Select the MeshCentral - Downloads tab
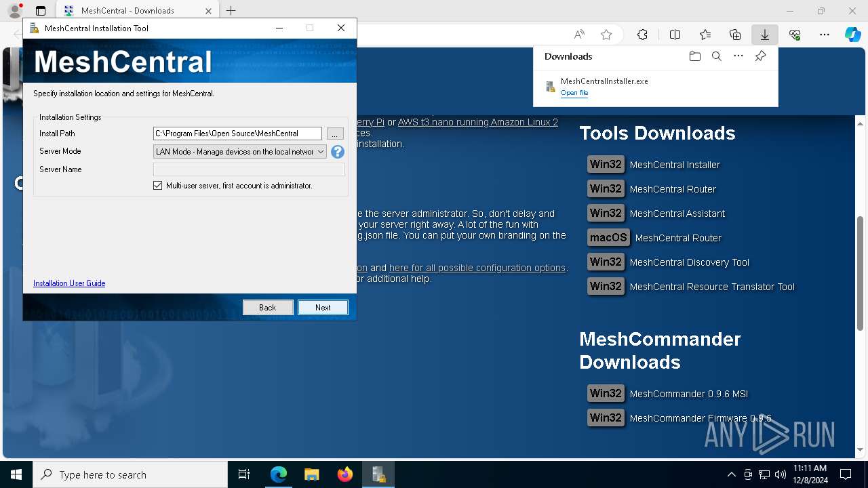Image resolution: width=868 pixels, height=488 pixels. coord(136,11)
